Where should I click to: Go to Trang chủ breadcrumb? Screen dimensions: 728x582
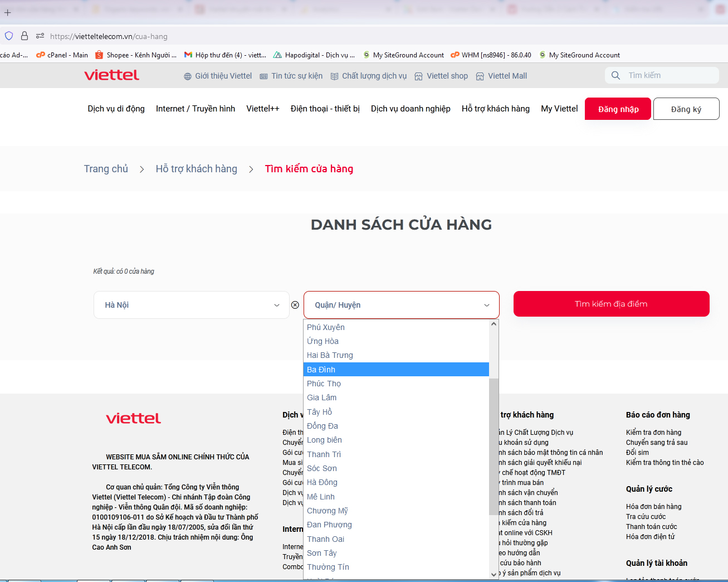click(x=106, y=169)
